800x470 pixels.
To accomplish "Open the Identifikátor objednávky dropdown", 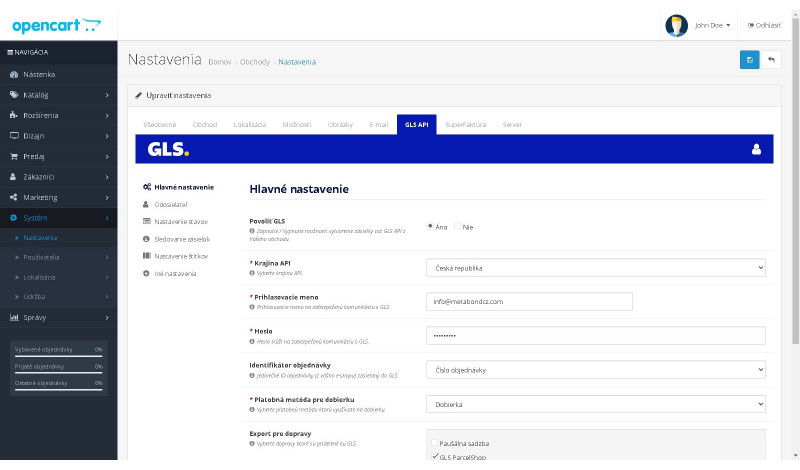I will click(595, 370).
